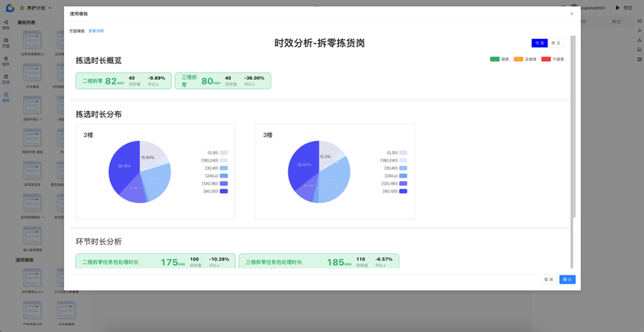The image size is (644, 332).
Task: Click the 取消 cancel button
Action: [549, 279]
